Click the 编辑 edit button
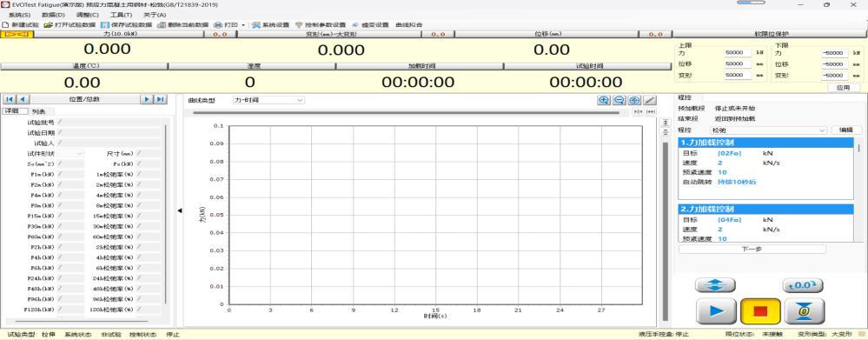This screenshot has width=868, height=340. click(x=846, y=130)
